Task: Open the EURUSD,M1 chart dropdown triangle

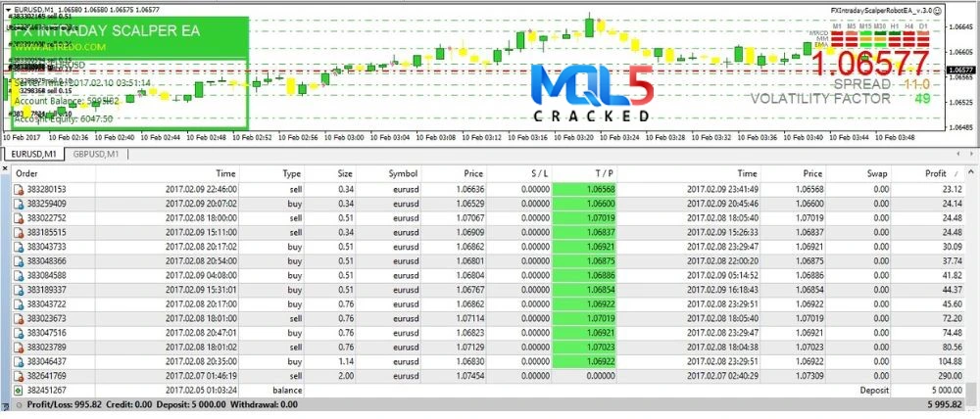Action: (x=8, y=10)
